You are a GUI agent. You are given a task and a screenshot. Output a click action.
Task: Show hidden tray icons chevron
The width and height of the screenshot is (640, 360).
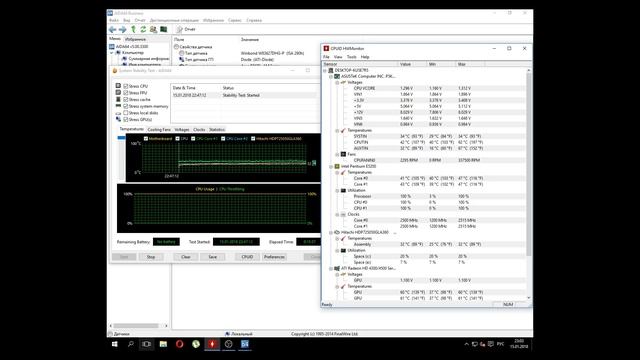pos(467,344)
